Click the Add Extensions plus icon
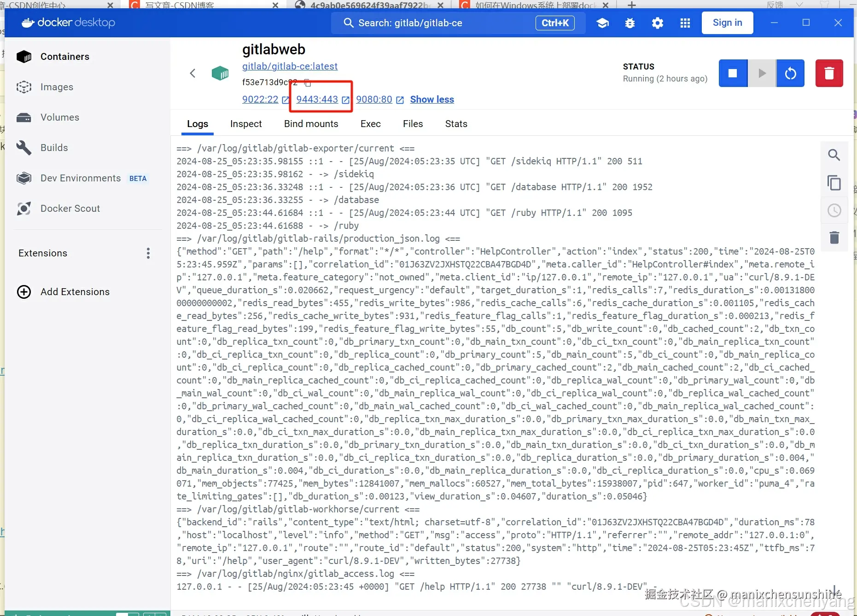Viewport: 857px width, 616px height. pos(24,292)
